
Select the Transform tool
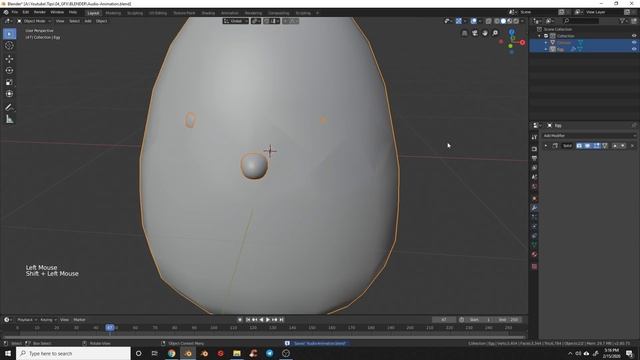coord(9,94)
